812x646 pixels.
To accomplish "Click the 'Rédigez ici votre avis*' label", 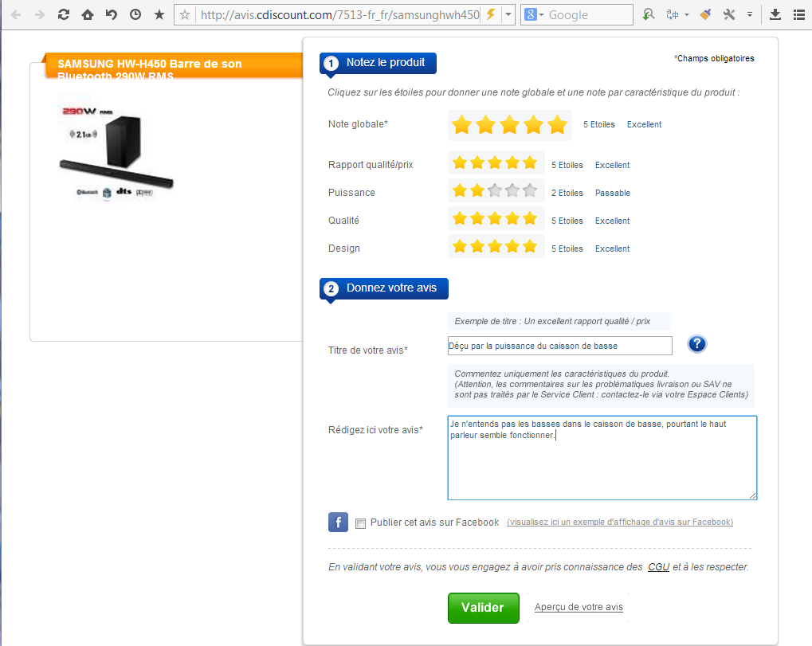I will click(x=375, y=430).
